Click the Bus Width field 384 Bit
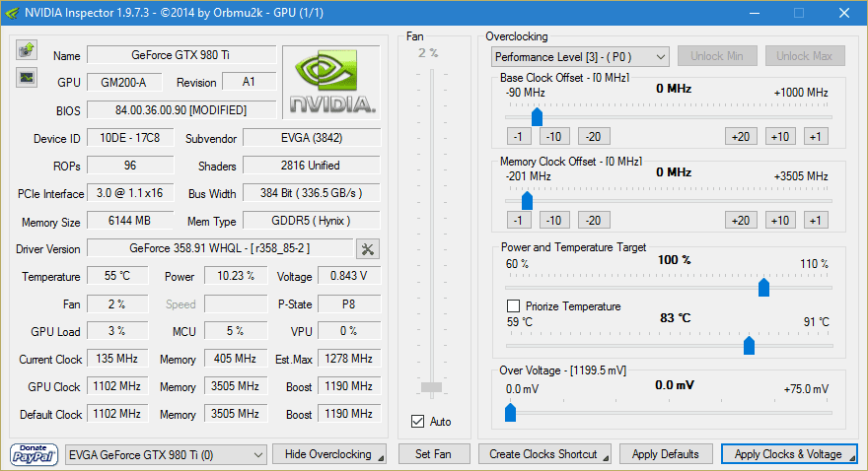Viewport: 868px width, 471px height. (x=312, y=193)
